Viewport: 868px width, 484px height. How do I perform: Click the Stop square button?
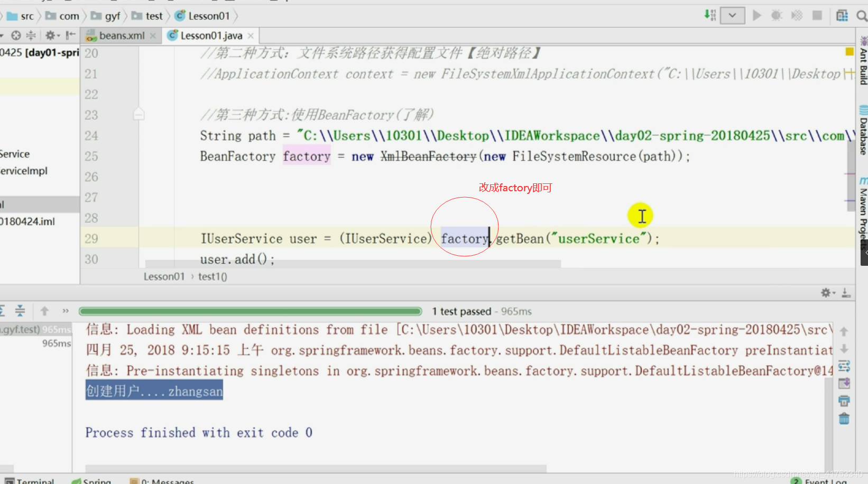[x=817, y=15]
